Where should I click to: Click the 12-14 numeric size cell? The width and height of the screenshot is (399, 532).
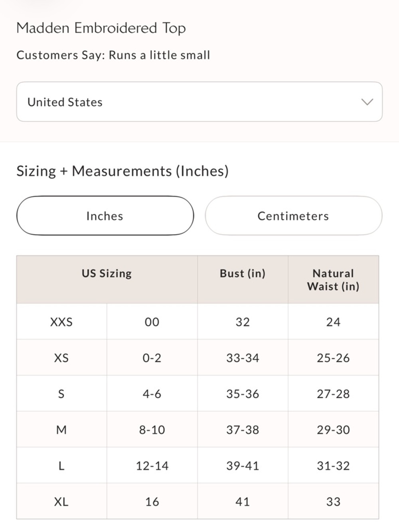[x=152, y=465]
